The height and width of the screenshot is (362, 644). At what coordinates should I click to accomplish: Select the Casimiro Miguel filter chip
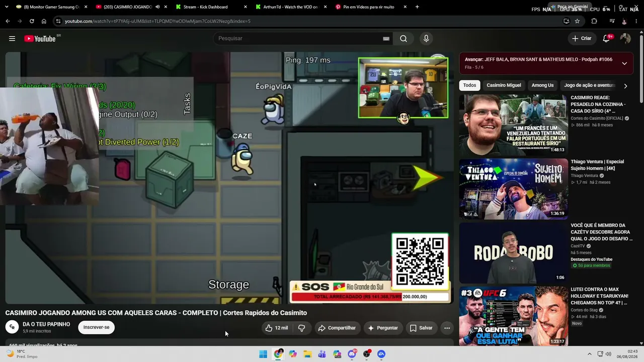504,85
